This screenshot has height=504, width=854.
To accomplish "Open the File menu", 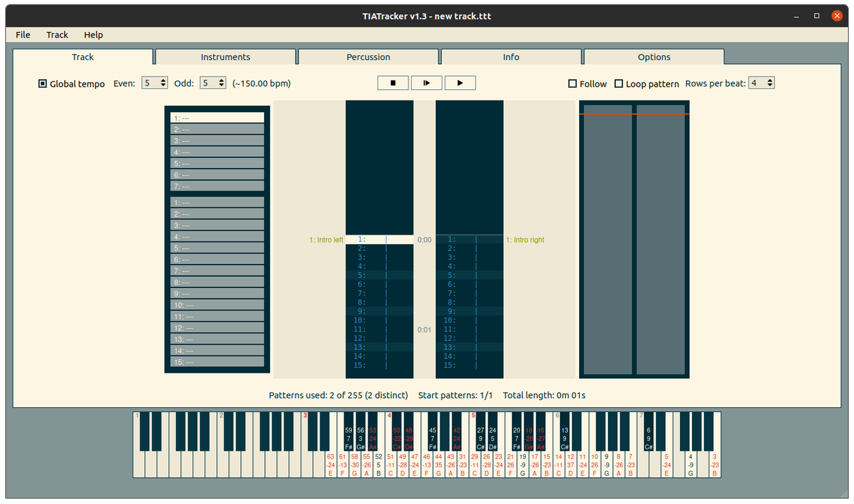I will [23, 35].
